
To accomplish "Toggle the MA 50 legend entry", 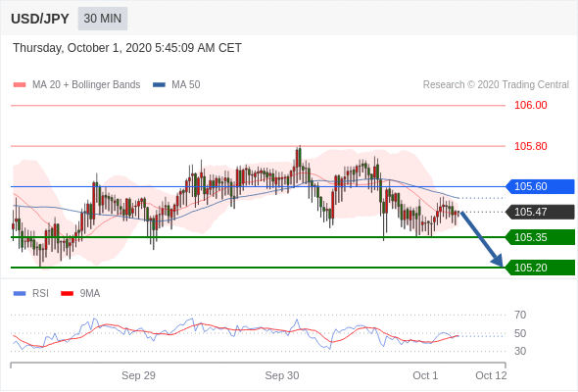I will tap(176, 85).
